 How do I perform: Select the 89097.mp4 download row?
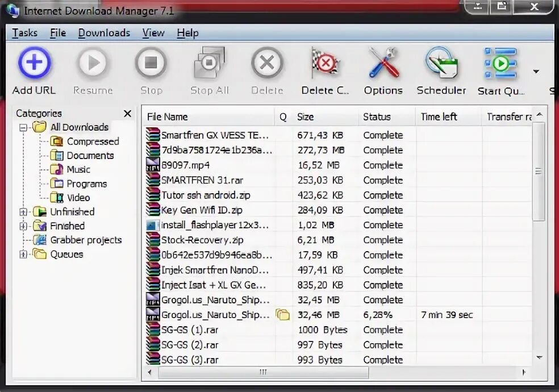click(x=338, y=165)
